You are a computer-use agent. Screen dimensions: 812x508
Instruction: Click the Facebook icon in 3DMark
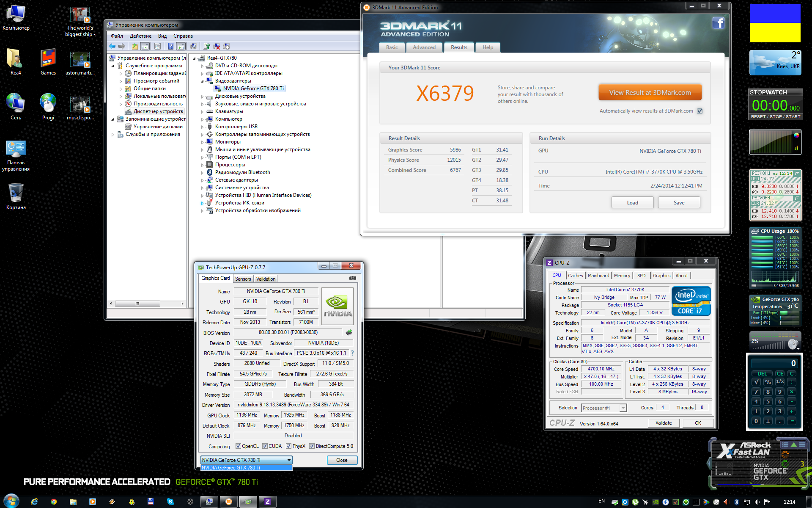tap(718, 23)
